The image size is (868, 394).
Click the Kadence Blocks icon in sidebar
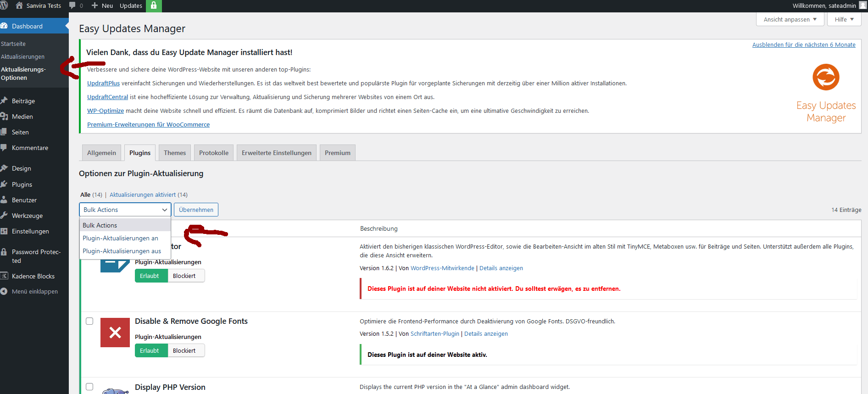tap(4, 276)
